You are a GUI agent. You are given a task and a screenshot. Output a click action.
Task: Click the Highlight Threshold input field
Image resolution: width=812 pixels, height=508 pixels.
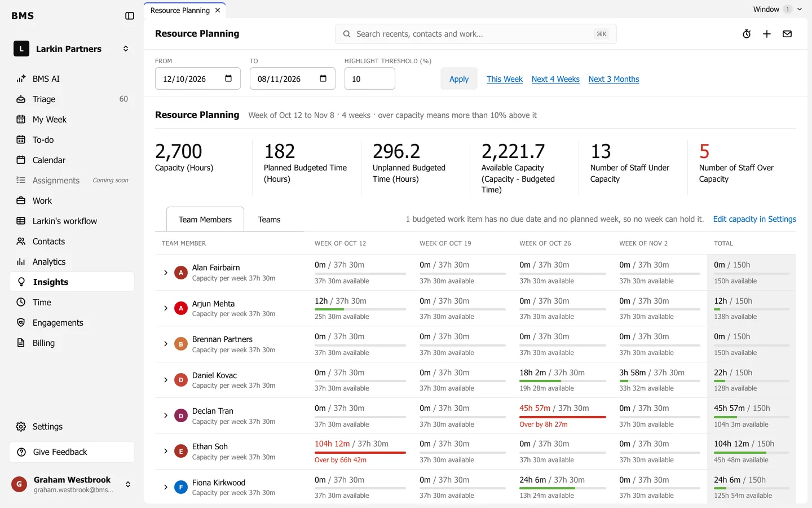click(x=370, y=79)
